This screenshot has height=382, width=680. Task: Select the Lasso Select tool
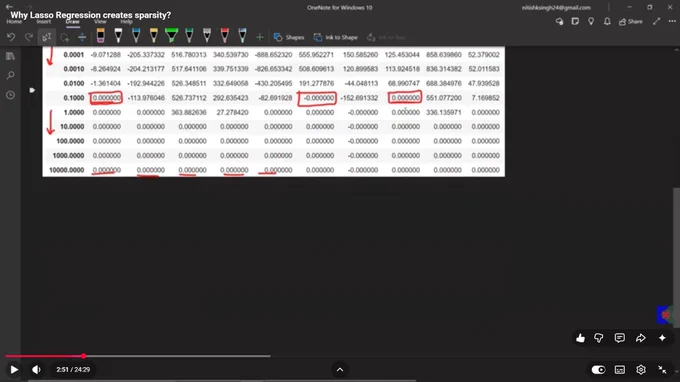point(65,38)
